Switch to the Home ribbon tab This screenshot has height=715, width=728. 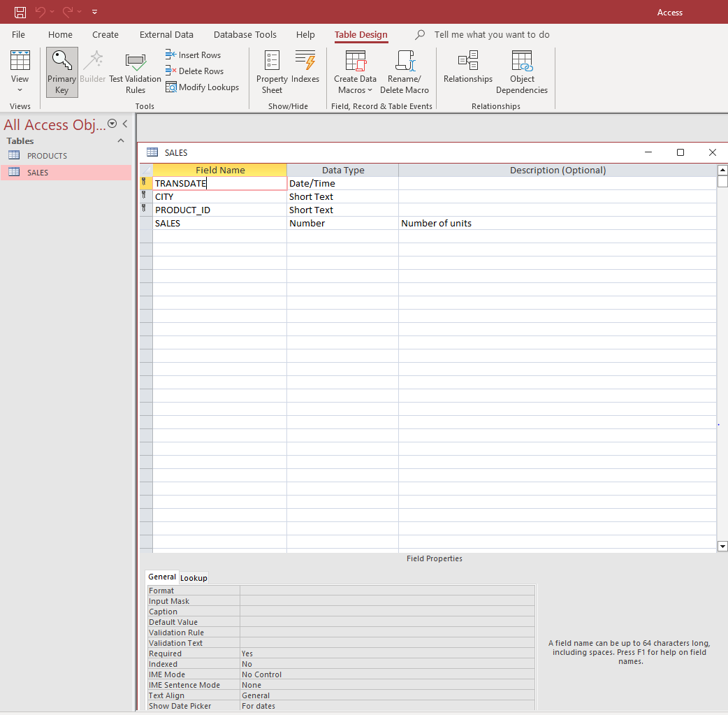click(x=60, y=35)
